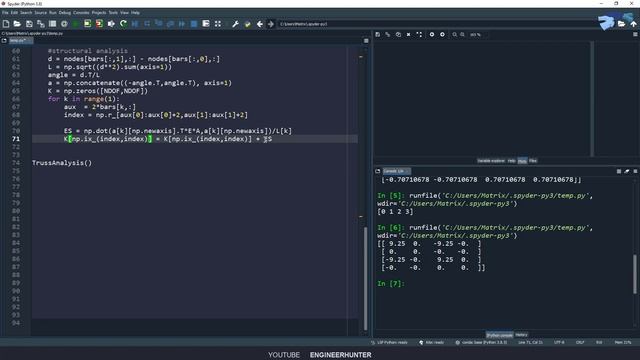This screenshot has height=360, width=640.
Task: Browse console tabs icon
Action: 378,171
